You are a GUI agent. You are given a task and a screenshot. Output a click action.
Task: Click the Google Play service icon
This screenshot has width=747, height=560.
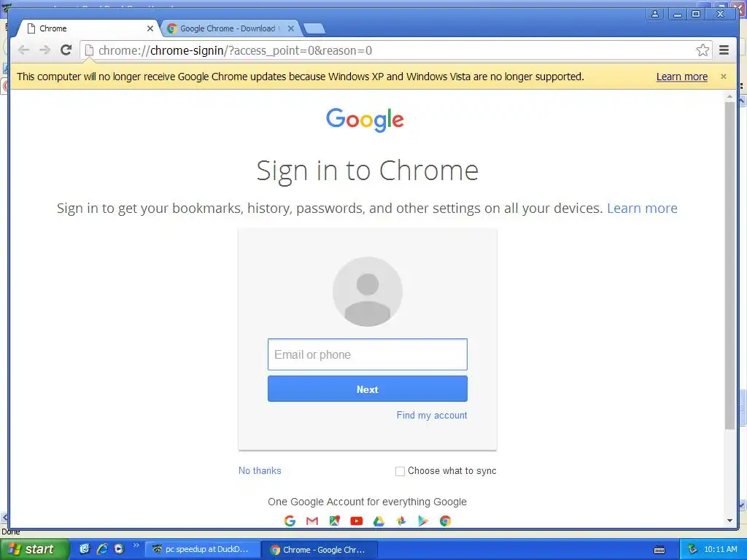click(423, 521)
